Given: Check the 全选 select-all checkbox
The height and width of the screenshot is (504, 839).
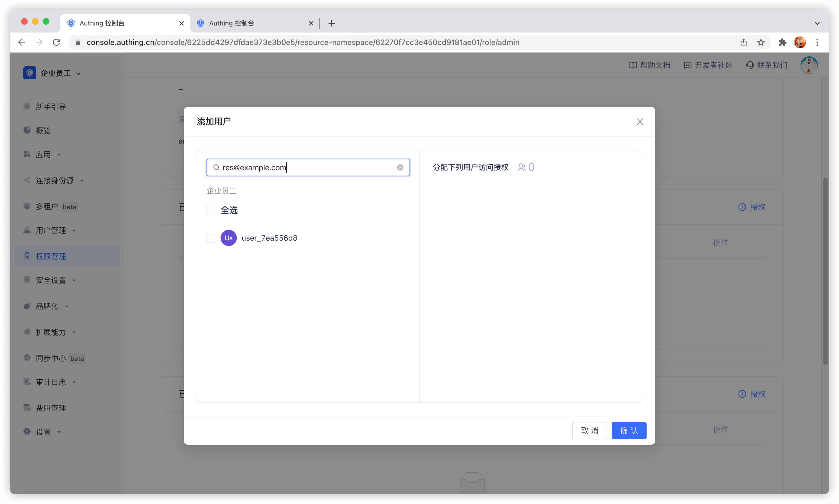Looking at the screenshot, I should click(211, 210).
